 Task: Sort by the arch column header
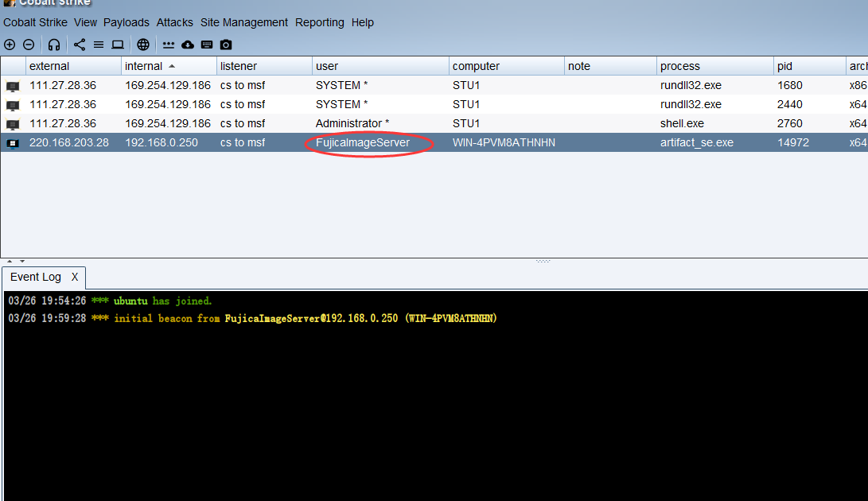(857, 66)
